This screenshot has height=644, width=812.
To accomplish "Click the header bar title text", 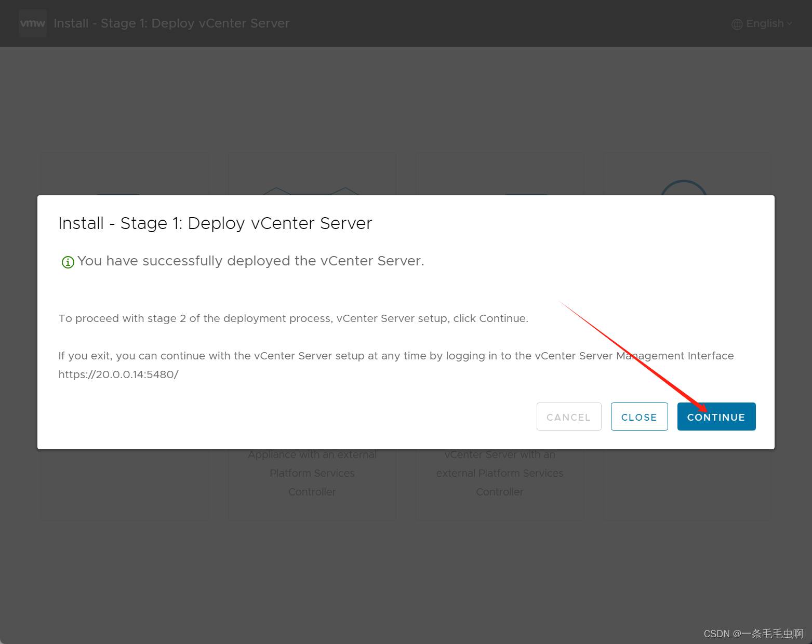I will pos(171,23).
